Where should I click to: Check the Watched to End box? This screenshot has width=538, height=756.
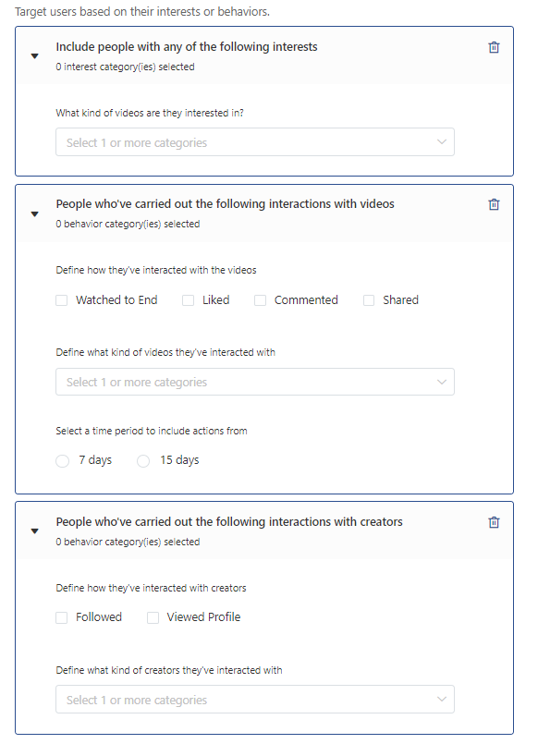point(62,300)
